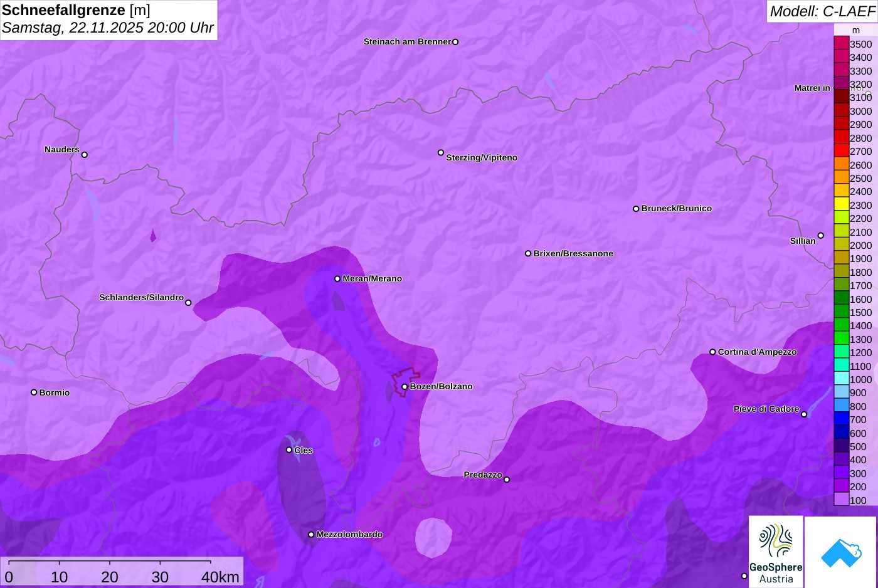The image size is (878, 588).
Task: Select the 300 m violet legend swatch
Action: click(x=841, y=473)
